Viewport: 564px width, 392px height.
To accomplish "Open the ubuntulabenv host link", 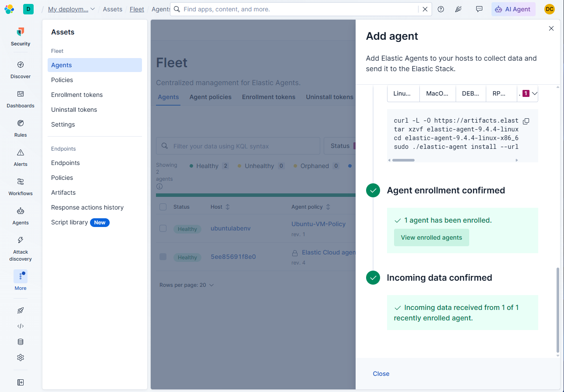I will [x=231, y=228].
